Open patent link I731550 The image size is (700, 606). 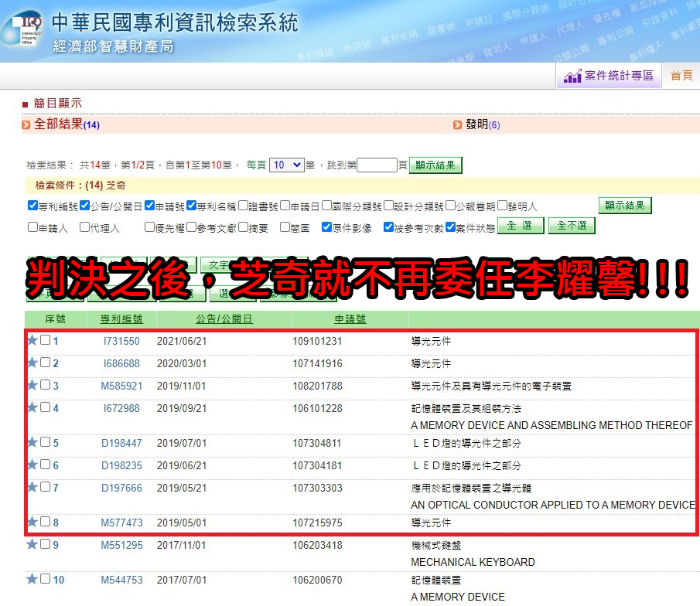(x=121, y=342)
